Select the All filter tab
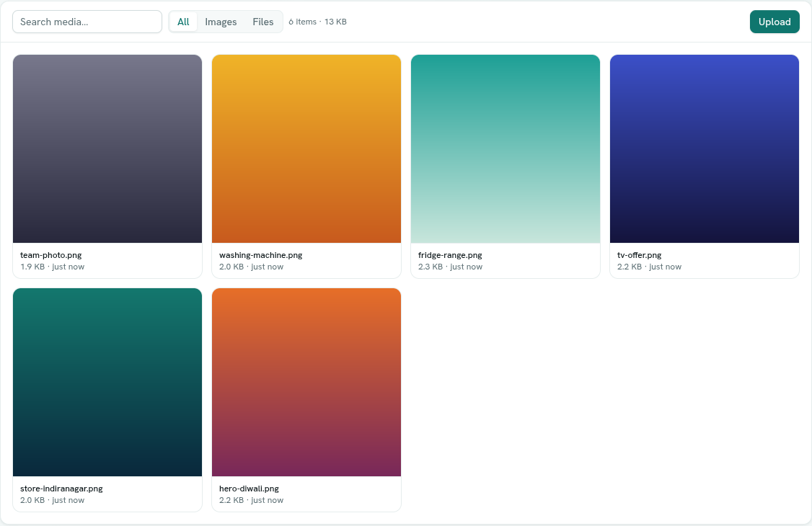This screenshot has height=526, width=812. pyautogui.click(x=183, y=22)
